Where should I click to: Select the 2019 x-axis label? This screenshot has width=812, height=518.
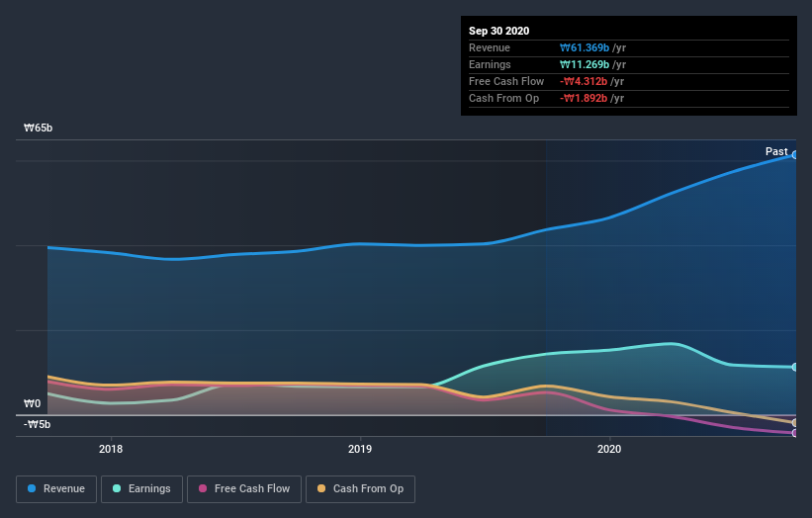(360, 449)
